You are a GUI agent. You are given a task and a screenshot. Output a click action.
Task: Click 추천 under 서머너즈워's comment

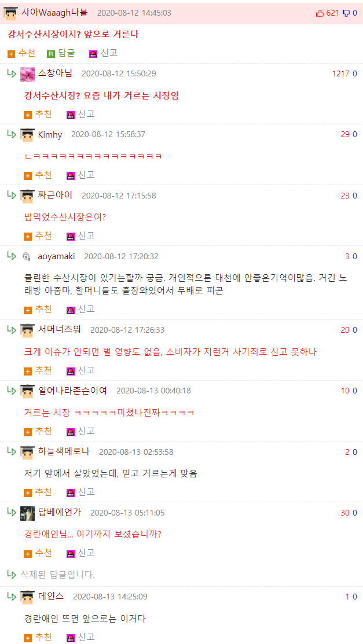[x=38, y=370]
